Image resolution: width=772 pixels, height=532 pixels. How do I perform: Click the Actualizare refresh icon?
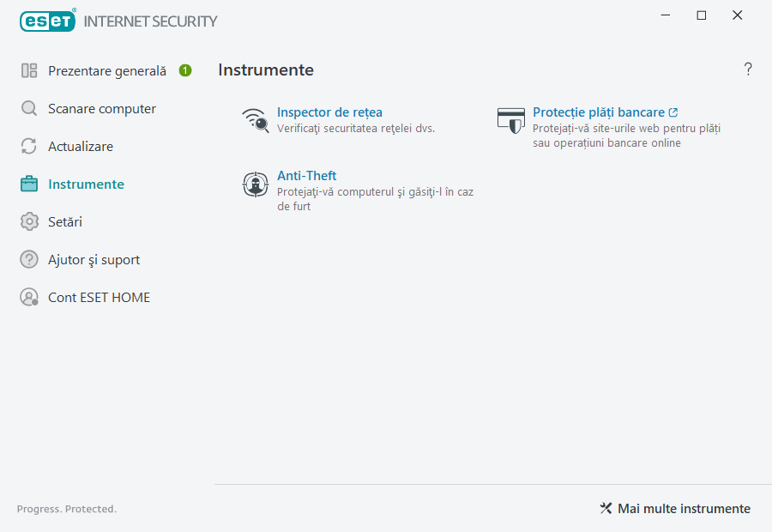click(28, 146)
